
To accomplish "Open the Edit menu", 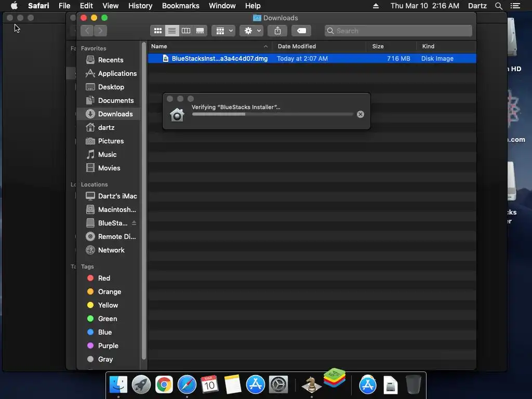I will [x=86, y=6].
